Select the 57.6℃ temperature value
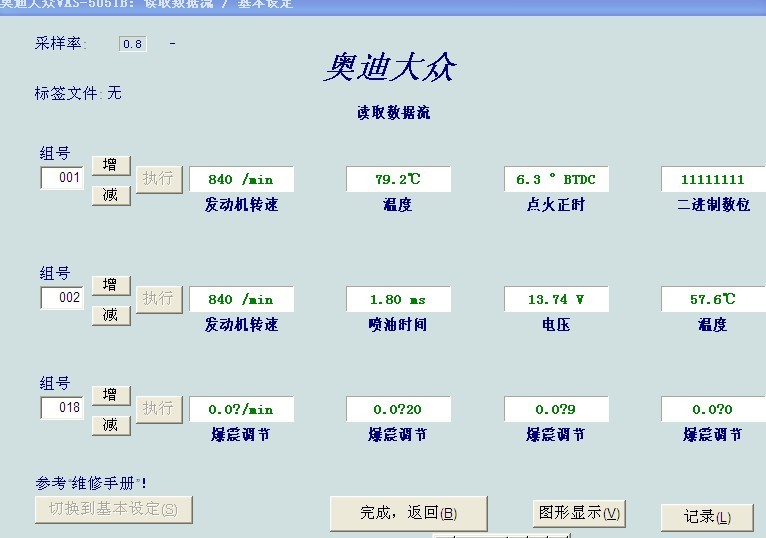 [713, 299]
